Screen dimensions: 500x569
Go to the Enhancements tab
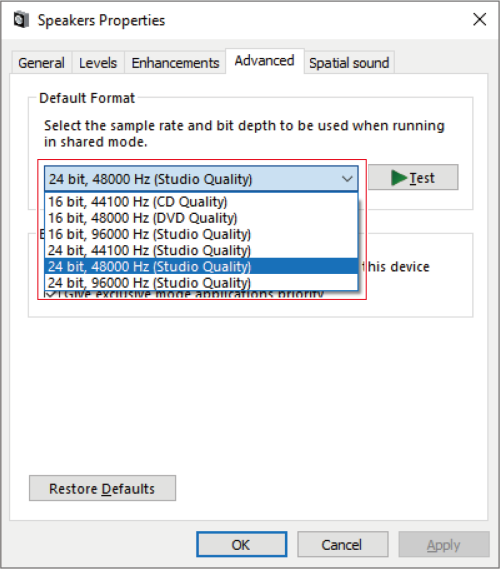pyautogui.click(x=175, y=63)
